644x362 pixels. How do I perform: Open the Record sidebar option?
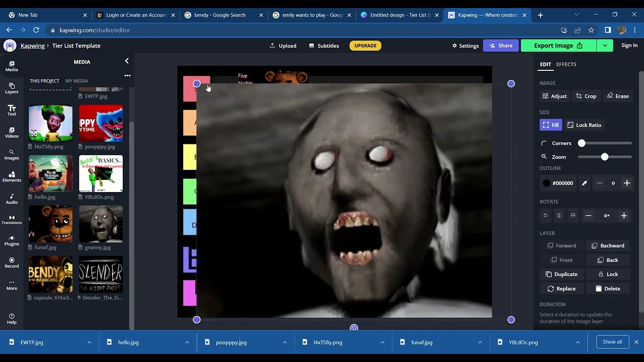click(x=12, y=263)
